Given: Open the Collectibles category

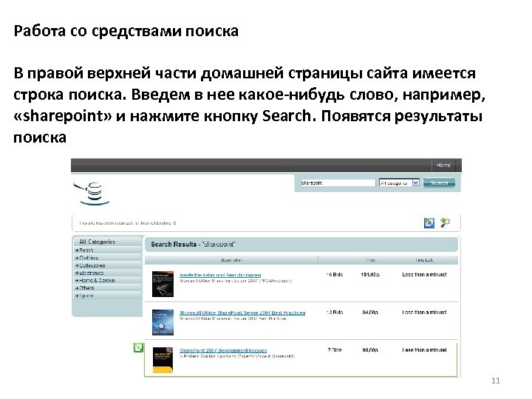Looking at the screenshot, I should [108, 265].
